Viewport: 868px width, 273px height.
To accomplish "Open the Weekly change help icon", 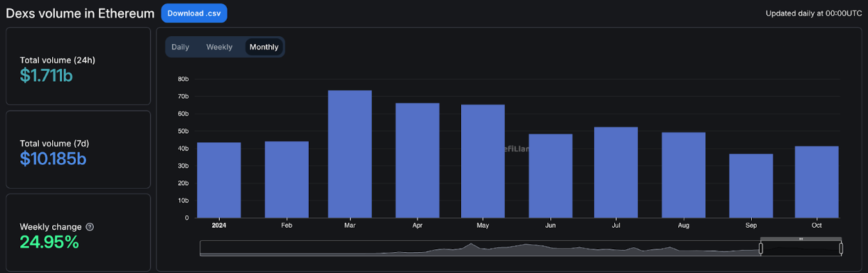I will tap(90, 227).
